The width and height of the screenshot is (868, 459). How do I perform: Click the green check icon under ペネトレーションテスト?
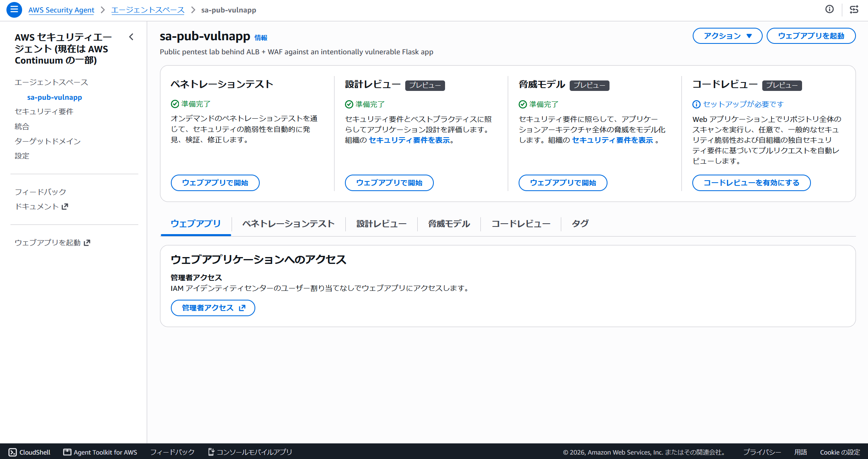coord(175,104)
